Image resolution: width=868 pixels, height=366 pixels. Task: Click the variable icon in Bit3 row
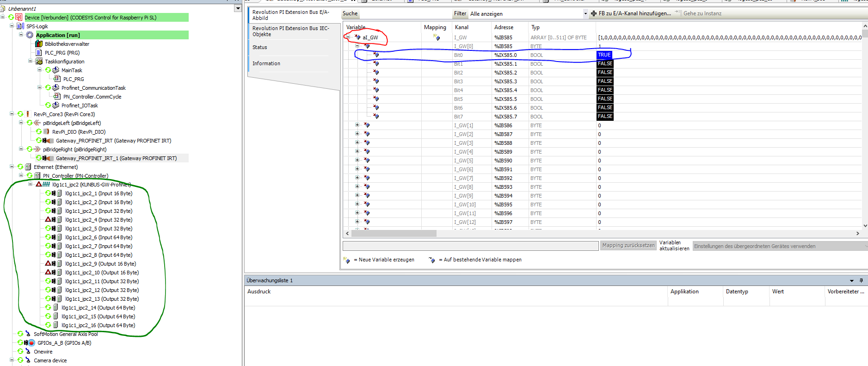pyautogui.click(x=376, y=81)
